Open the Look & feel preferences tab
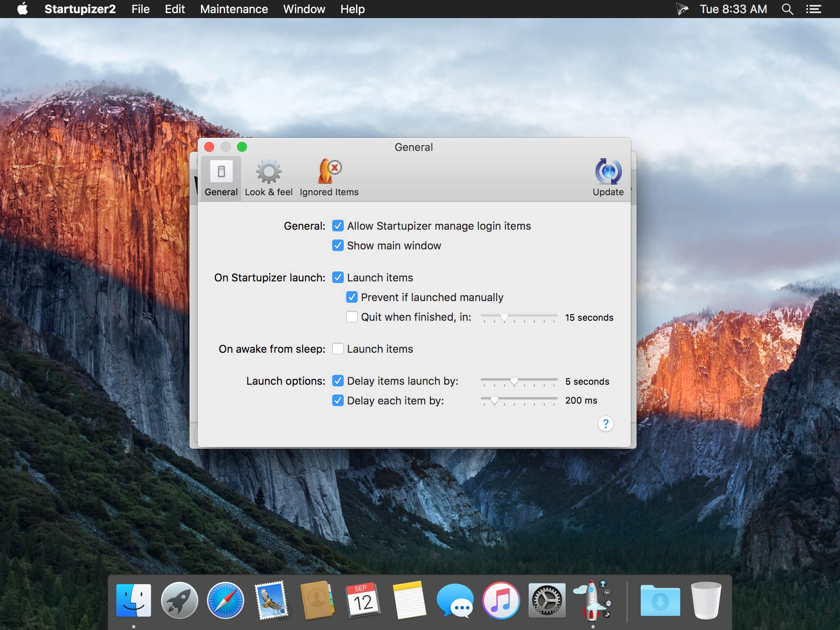The image size is (840, 630). click(269, 178)
